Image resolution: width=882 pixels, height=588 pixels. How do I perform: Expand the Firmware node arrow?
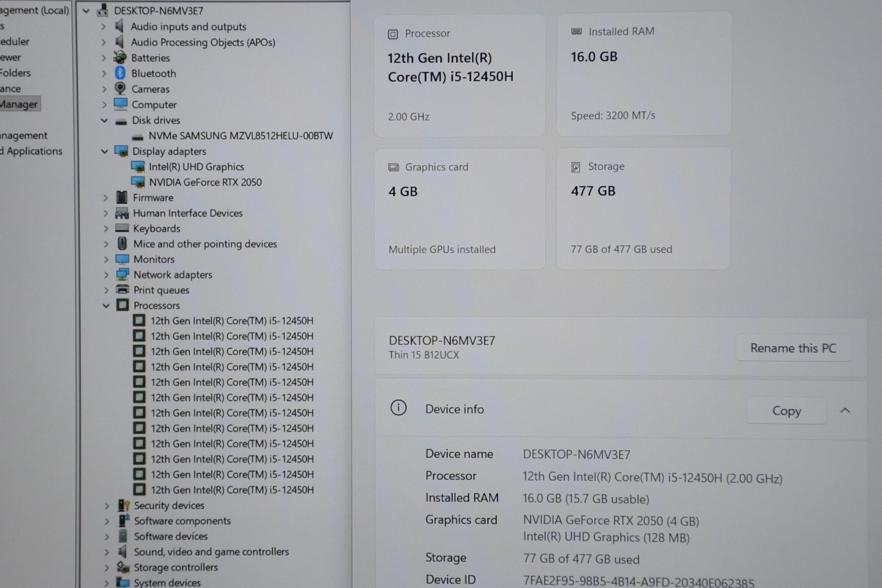click(x=105, y=198)
